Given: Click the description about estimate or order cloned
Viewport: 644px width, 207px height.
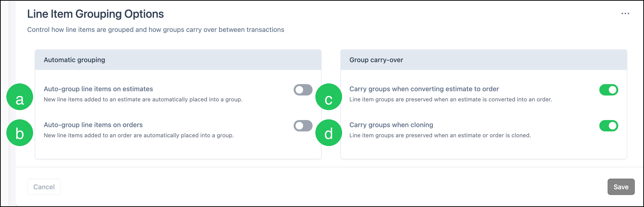Looking at the screenshot, I should point(440,135).
